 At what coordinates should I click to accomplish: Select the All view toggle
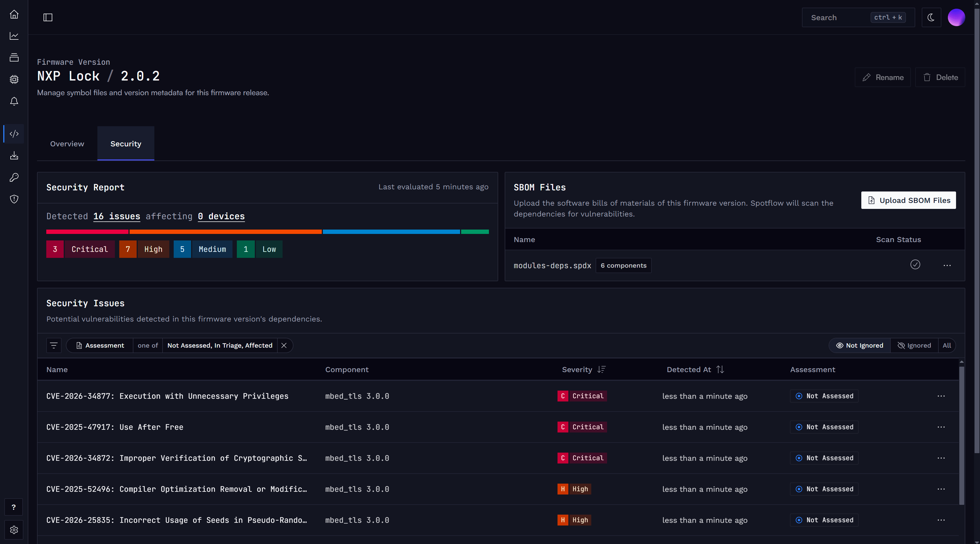pyautogui.click(x=947, y=345)
